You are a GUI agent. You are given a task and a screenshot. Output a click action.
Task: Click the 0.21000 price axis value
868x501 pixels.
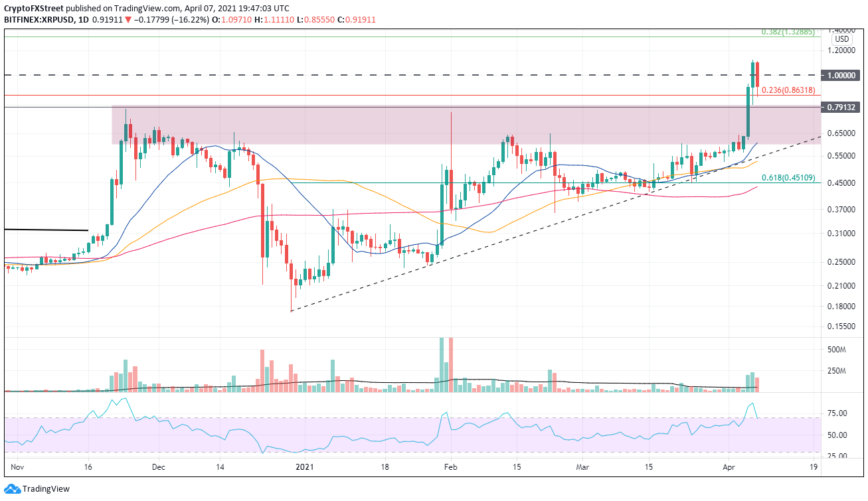coord(841,286)
